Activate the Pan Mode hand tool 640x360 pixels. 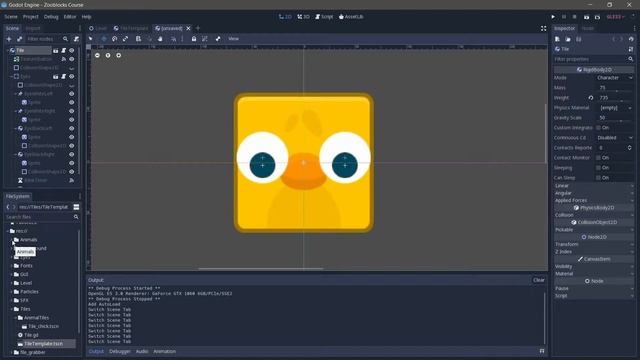160,39
